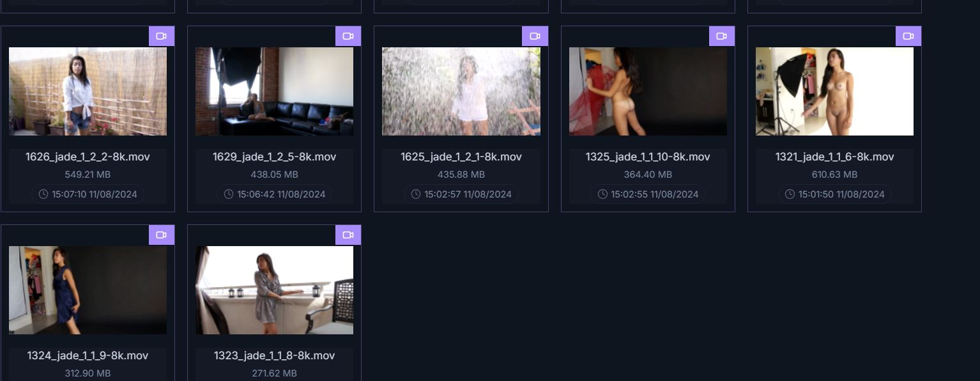Click the 312.90 MB file size
This screenshot has width=980, height=381.
[x=88, y=373]
